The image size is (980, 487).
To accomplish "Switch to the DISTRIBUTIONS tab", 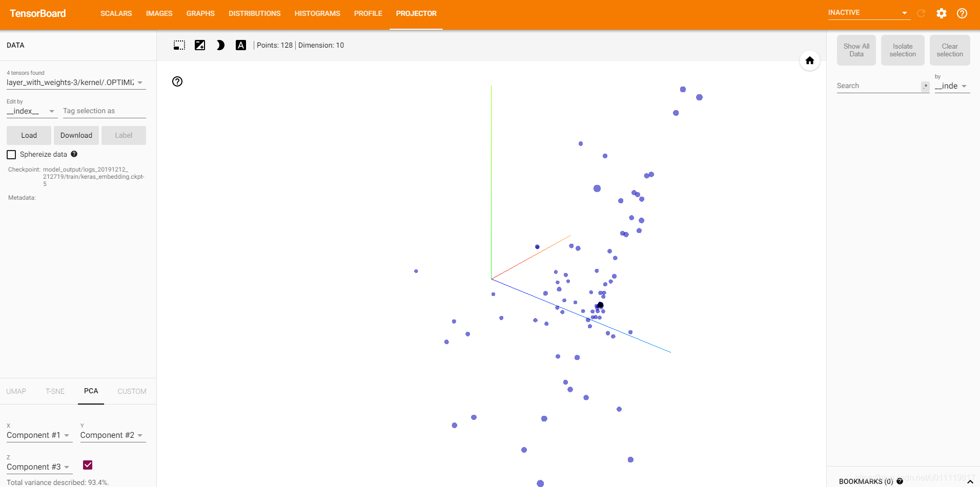I will tap(255, 14).
